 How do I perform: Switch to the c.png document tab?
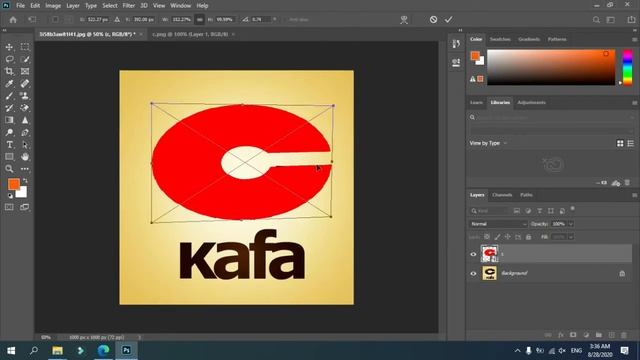[x=190, y=34]
